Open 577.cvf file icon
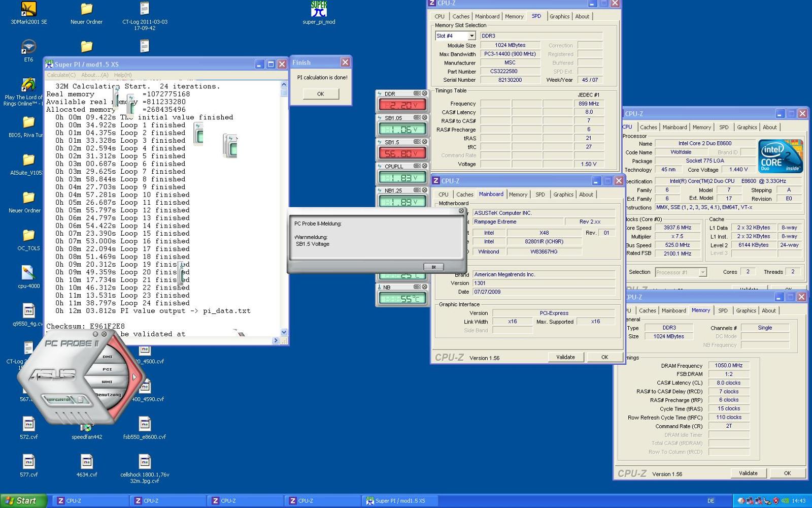The image size is (812, 508). pyautogui.click(x=29, y=465)
